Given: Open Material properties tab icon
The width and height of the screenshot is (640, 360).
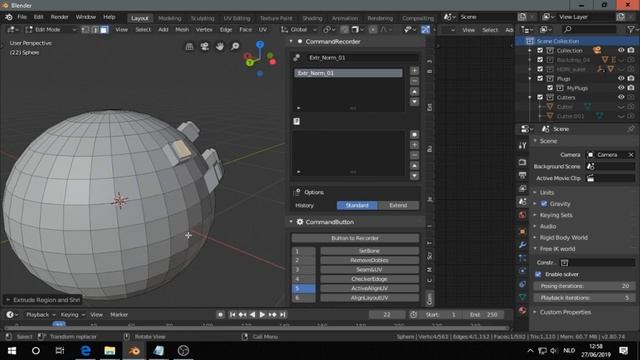Looking at the screenshot, I should pyautogui.click(x=522, y=311).
